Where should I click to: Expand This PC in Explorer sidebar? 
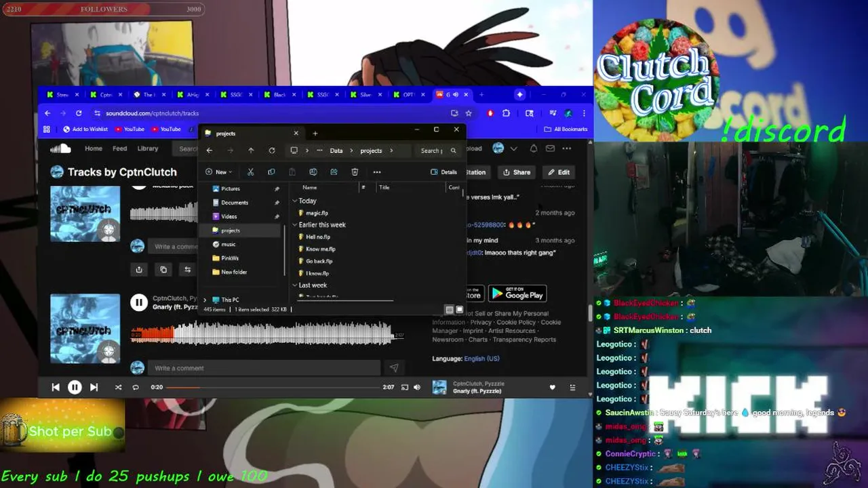(205, 300)
